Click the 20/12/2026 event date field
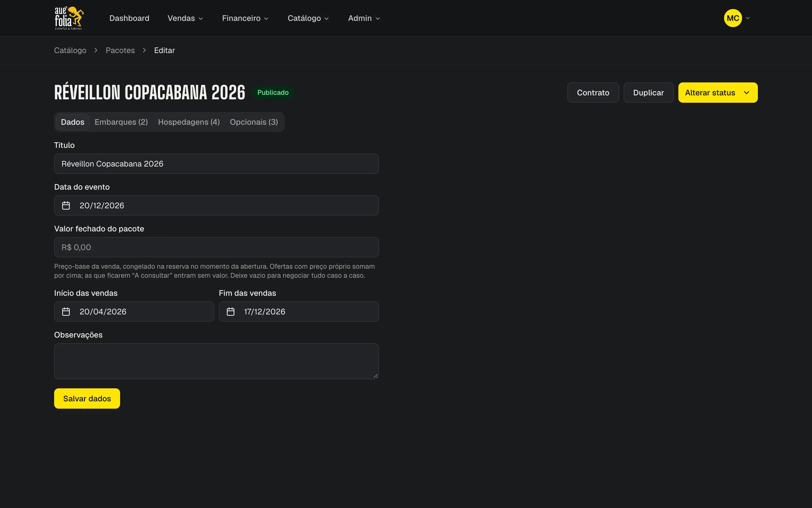 [217, 205]
